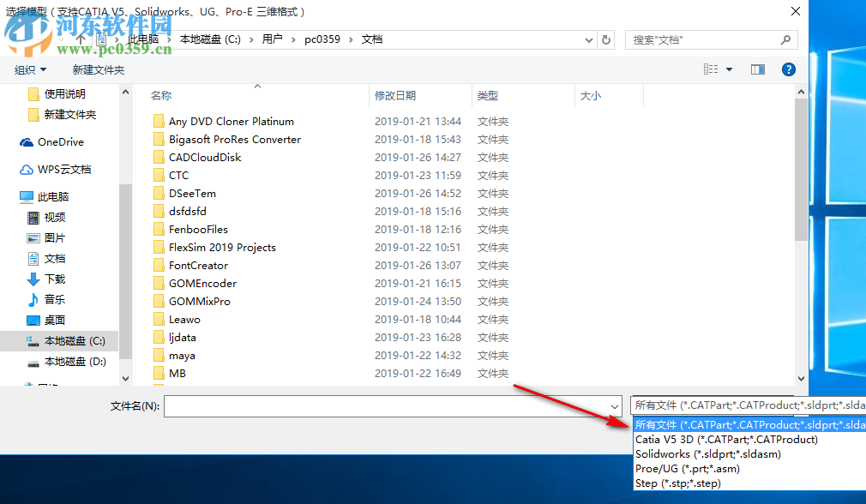Click the refresh icon in address bar

point(605,39)
